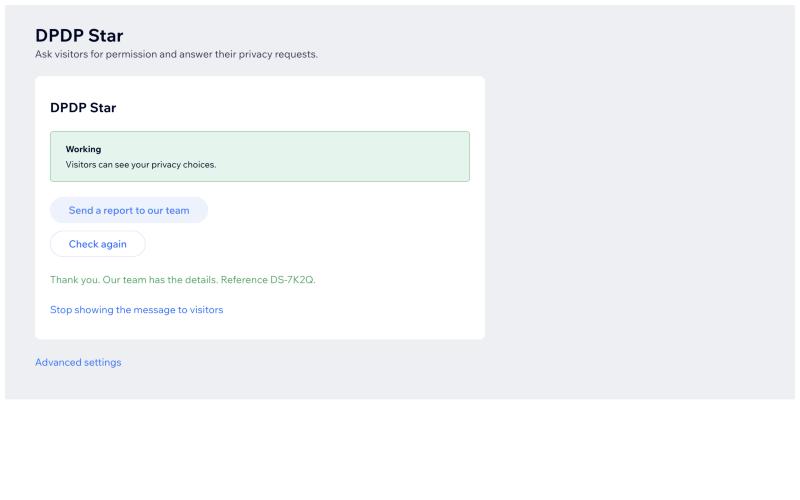Select the Check again button
This screenshot has height=500, width=800.
(x=97, y=244)
